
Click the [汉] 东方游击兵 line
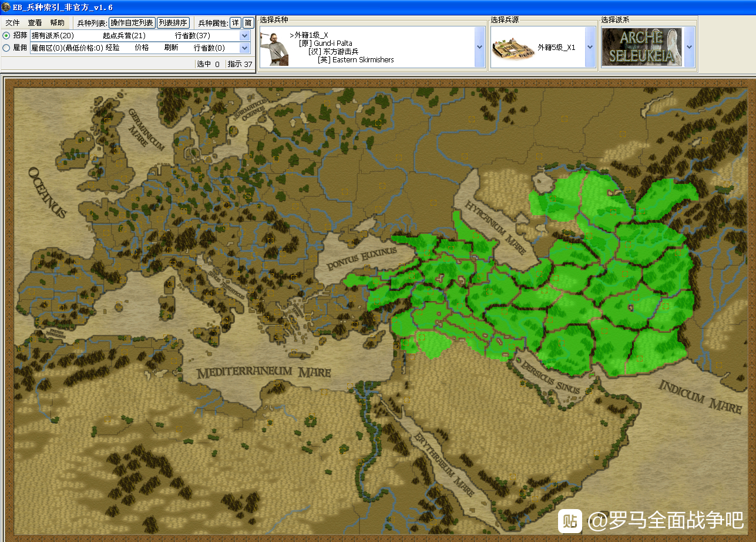click(333, 52)
